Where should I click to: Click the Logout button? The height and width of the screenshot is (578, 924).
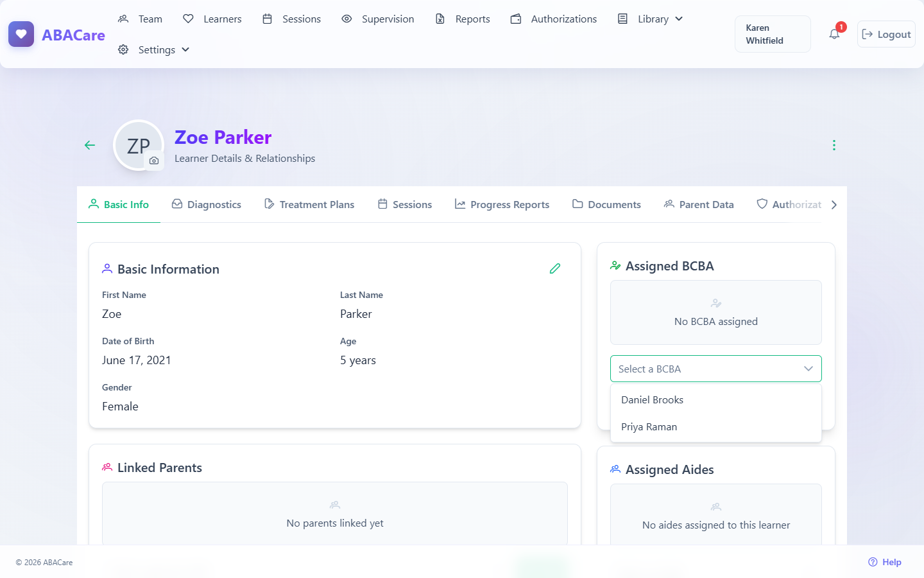pyautogui.click(x=886, y=34)
